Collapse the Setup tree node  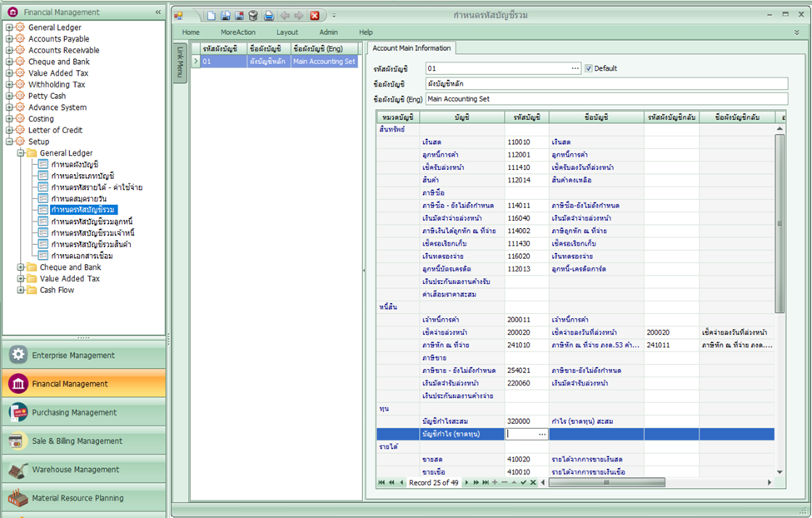(x=9, y=142)
